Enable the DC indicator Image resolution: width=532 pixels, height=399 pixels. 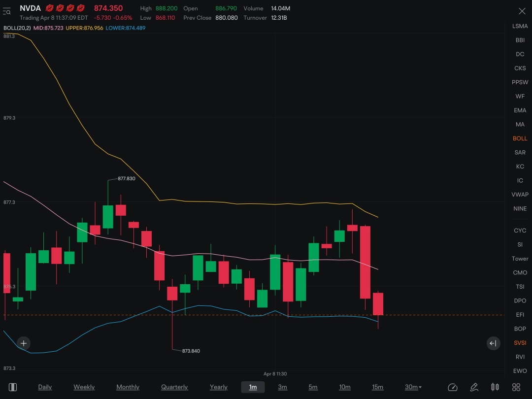click(x=520, y=54)
